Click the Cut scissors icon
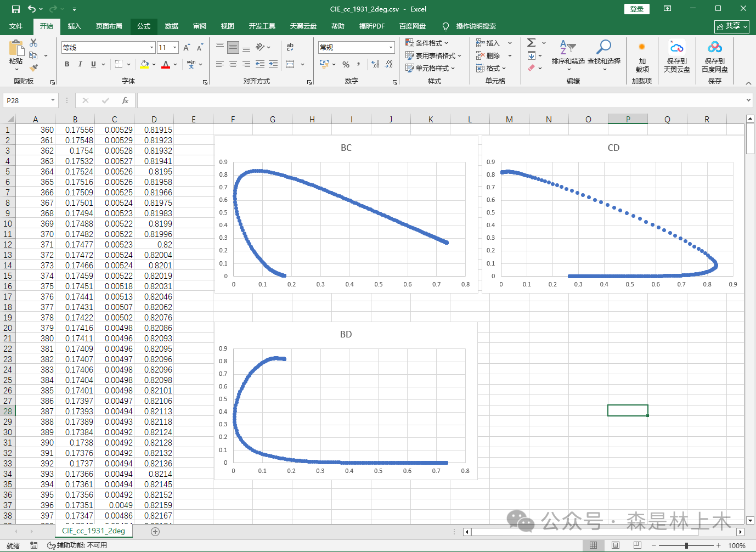This screenshot has width=756, height=552. (x=33, y=43)
